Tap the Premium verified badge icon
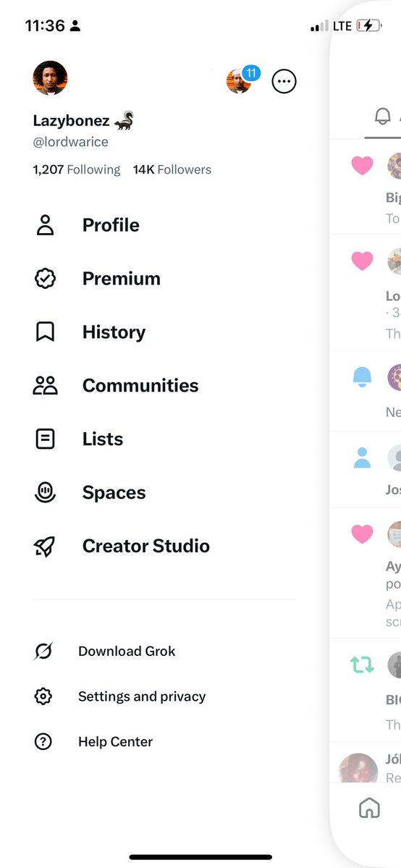The height and width of the screenshot is (868, 401). (x=45, y=279)
